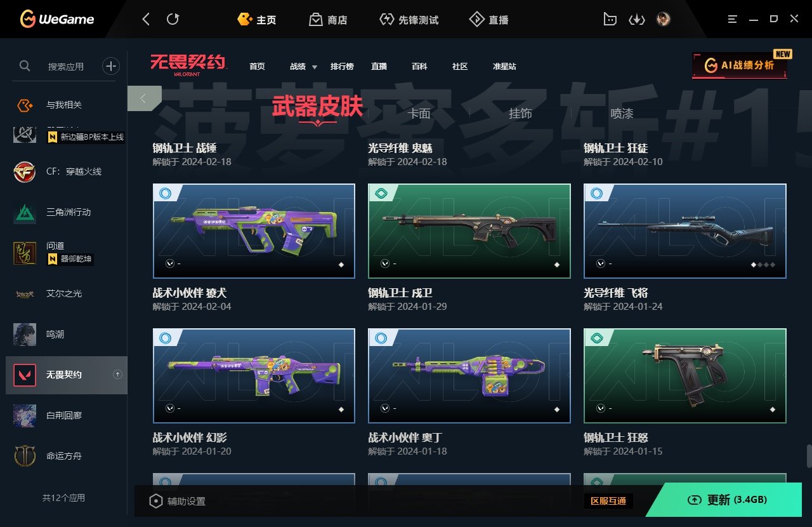Click the 无畏契约 update arrow in sidebar
Viewport: 812px width, 527px height.
click(117, 375)
